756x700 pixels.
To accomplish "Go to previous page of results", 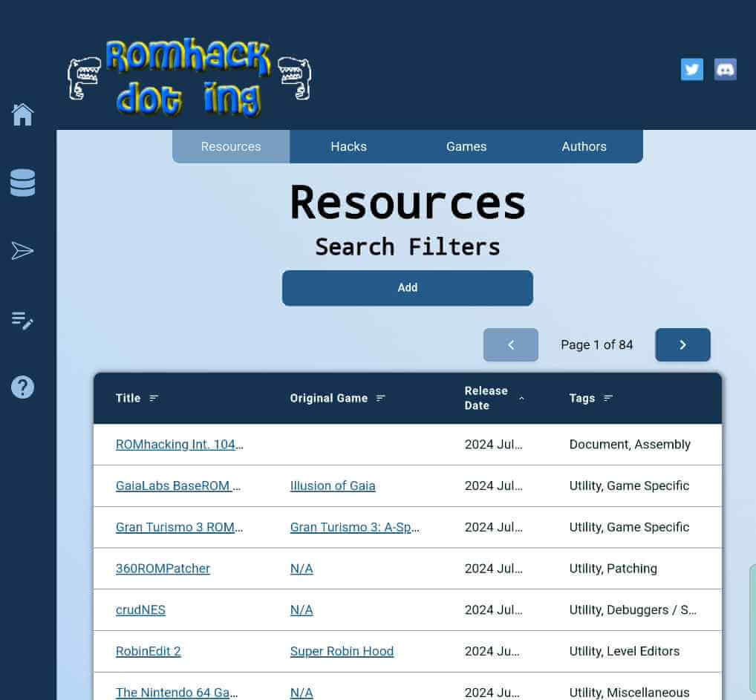I will pos(511,344).
